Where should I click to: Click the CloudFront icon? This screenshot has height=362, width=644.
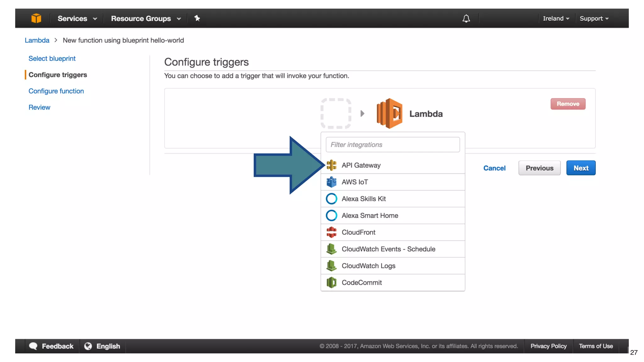(x=331, y=232)
